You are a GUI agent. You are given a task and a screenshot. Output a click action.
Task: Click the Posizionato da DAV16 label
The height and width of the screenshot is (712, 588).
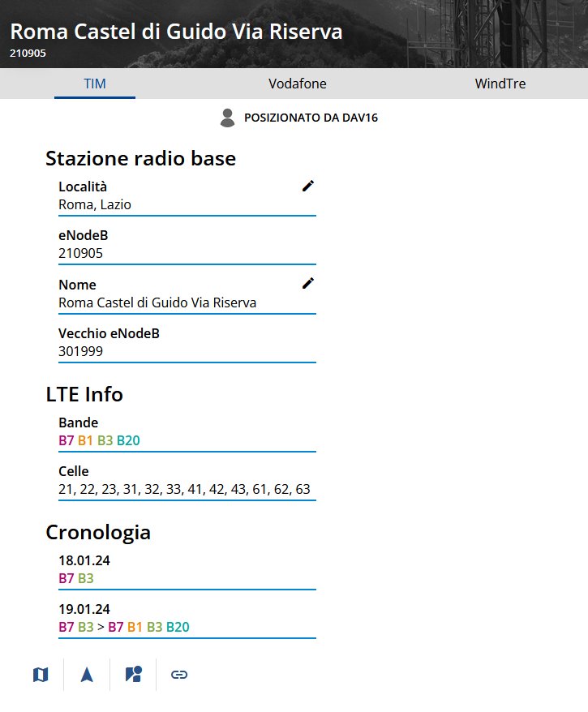pos(311,118)
